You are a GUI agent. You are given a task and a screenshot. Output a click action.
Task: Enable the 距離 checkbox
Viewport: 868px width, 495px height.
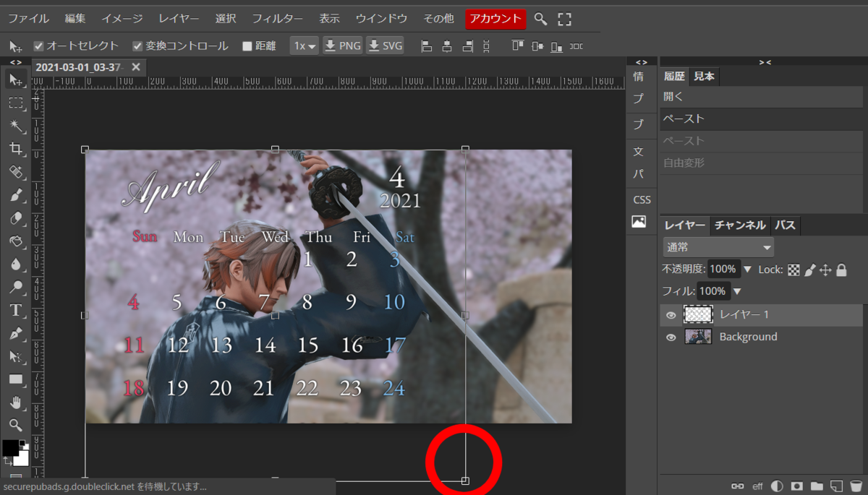click(x=247, y=46)
